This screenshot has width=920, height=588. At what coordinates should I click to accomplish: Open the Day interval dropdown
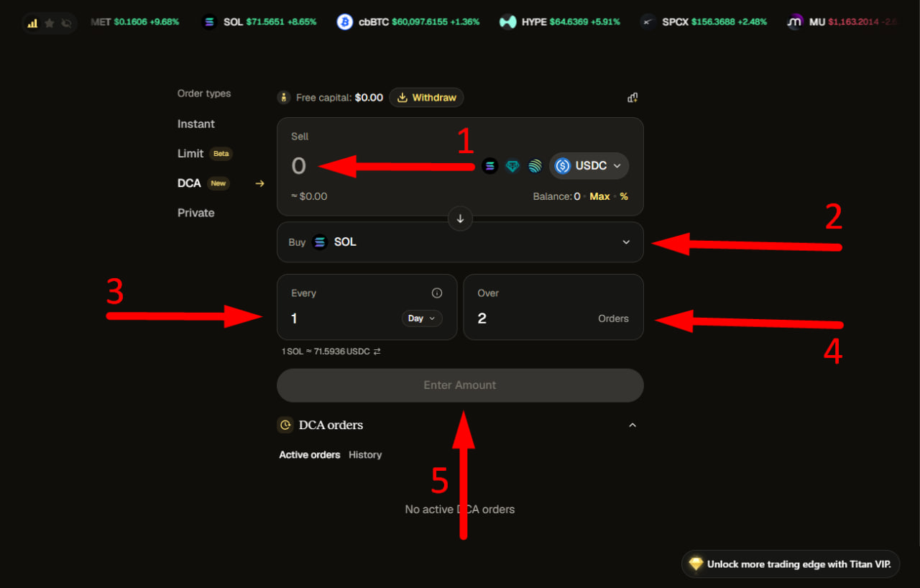(x=422, y=318)
